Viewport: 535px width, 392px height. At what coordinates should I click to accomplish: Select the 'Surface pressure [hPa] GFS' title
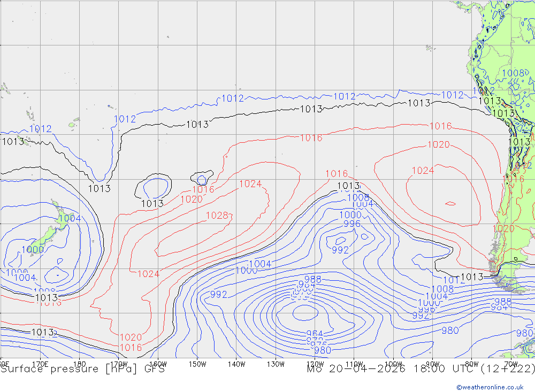82,369
